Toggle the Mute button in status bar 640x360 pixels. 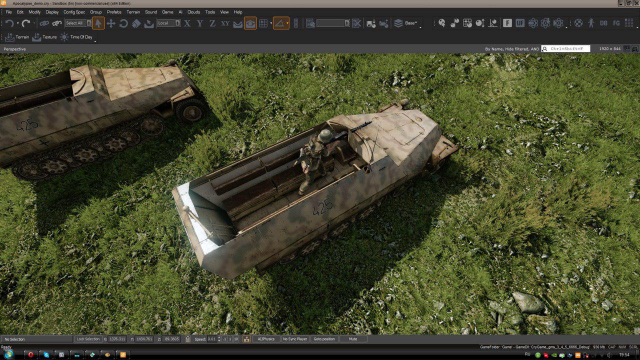click(353, 339)
